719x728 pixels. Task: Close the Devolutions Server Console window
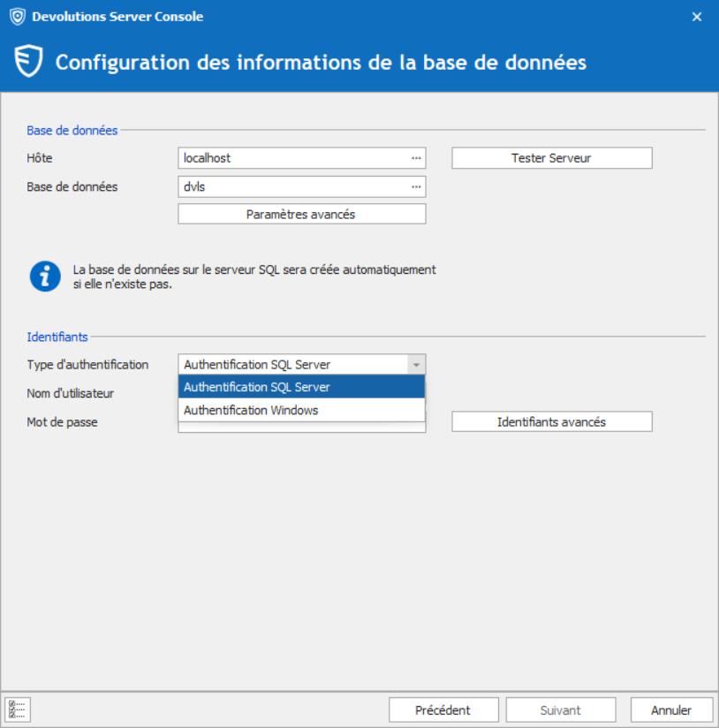(x=696, y=17)
